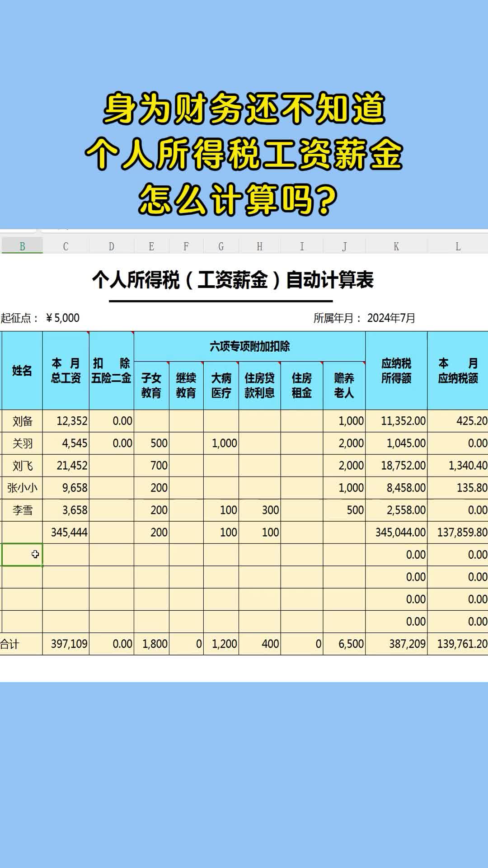The height and width of the screenshot is (868, 488).
Task: Click the 大病医疗 header cell
Action: tap(221, 386)
